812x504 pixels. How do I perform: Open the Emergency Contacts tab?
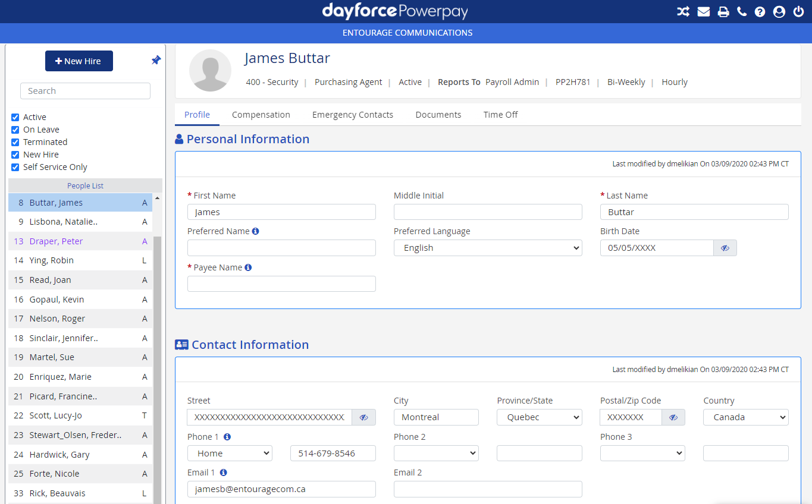coord(352,115)
